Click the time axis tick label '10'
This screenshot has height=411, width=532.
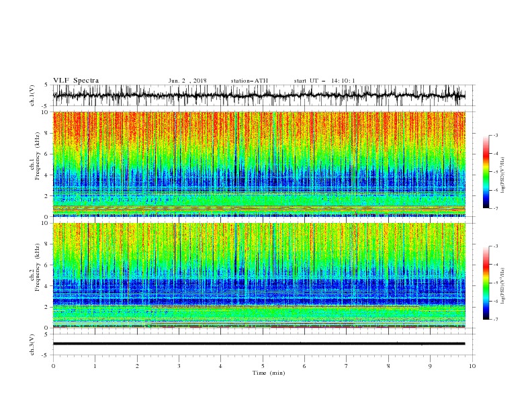[x=472, y=366]
